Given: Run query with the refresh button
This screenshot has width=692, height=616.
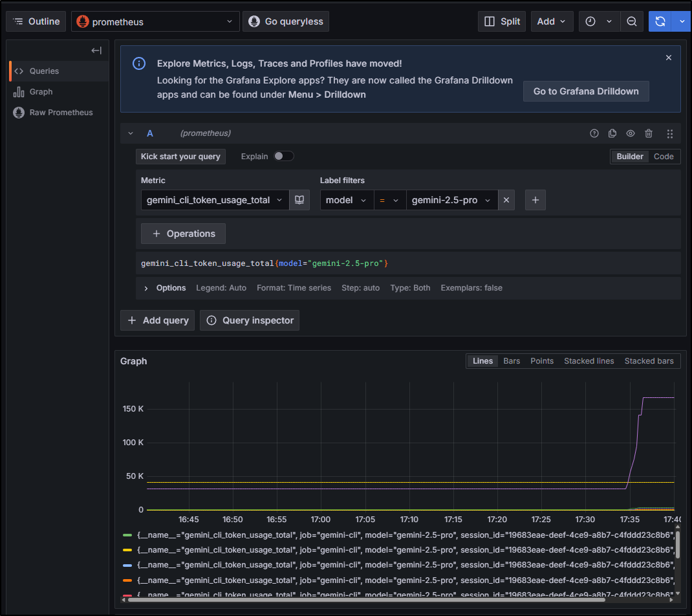Looking at the screenshot, I should (660, 21).
